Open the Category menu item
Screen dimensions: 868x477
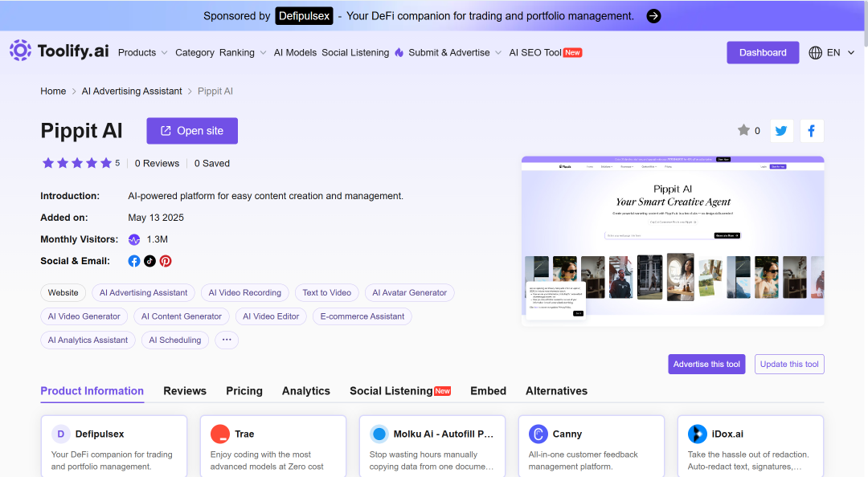tap(194, 52)
